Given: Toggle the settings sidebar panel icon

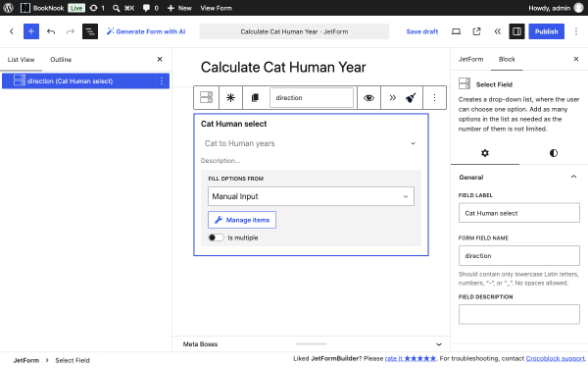Looking at the screenshot, I should tap(516, 31).
